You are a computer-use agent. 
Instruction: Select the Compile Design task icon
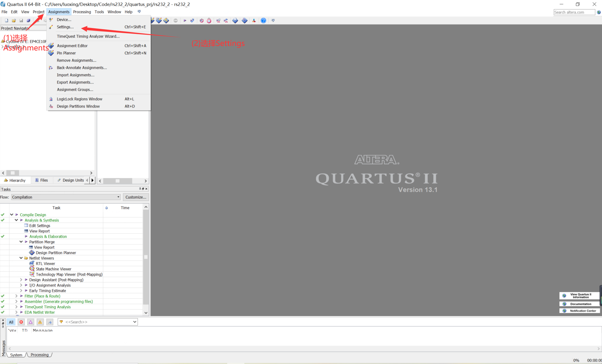click(17, 214)
